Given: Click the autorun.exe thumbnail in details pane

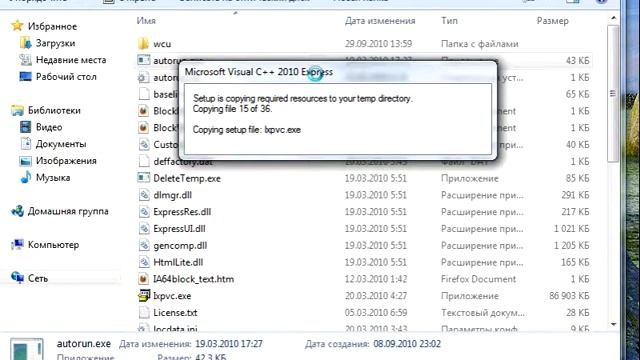Looking at the screenshot, I should [x=27, y=349].
